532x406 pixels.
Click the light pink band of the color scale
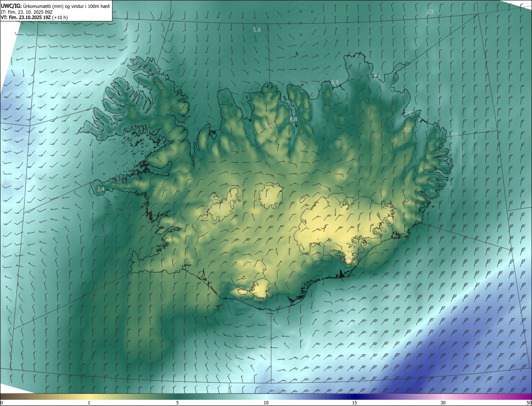(x=443, y=396)
